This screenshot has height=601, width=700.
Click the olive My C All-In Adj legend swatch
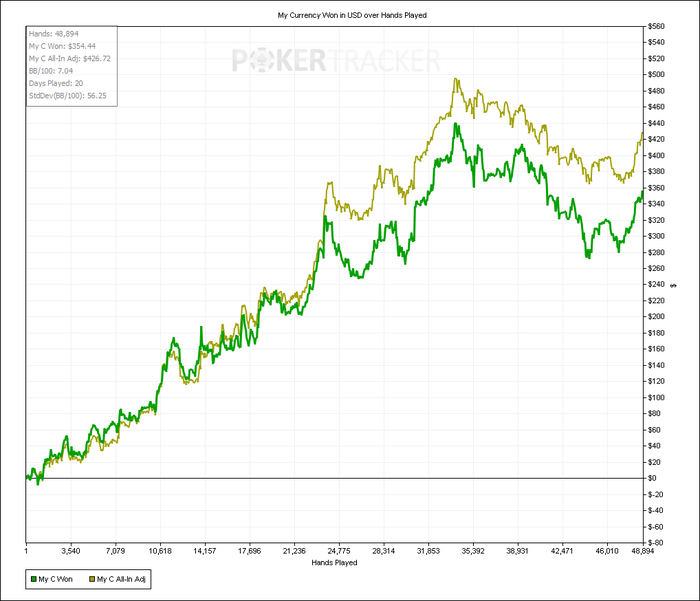[x=92, y=579]
